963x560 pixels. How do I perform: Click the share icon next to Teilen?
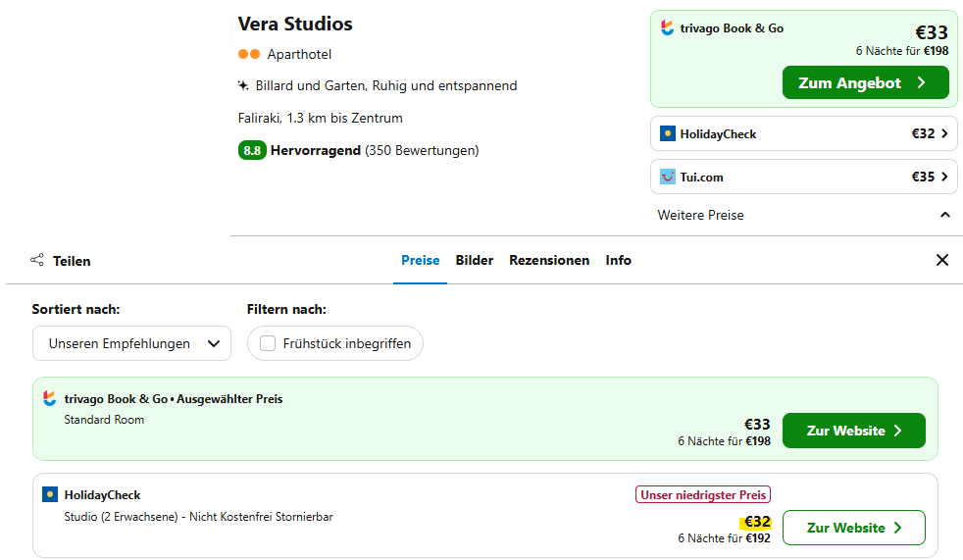coord(37,260)
